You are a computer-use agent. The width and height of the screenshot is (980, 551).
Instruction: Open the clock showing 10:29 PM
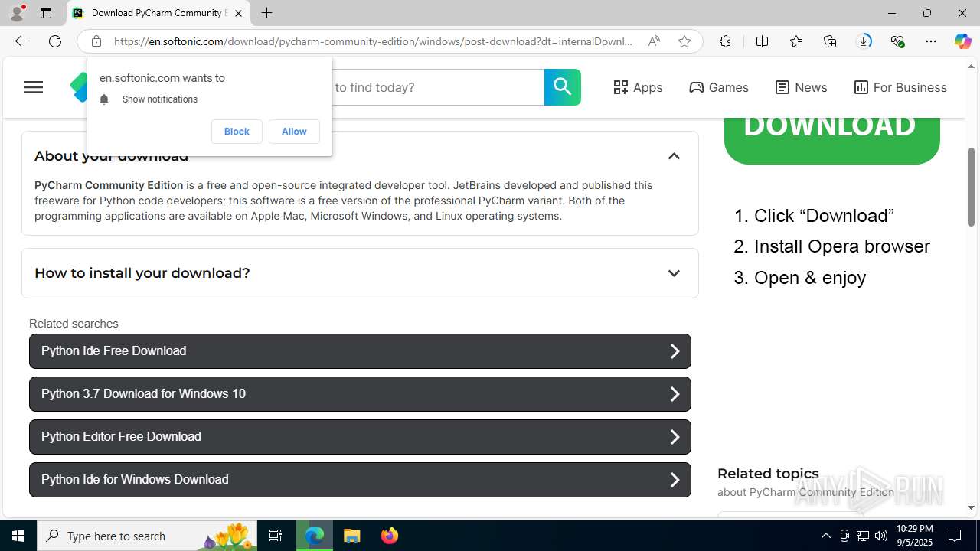(x=914, y=536)
